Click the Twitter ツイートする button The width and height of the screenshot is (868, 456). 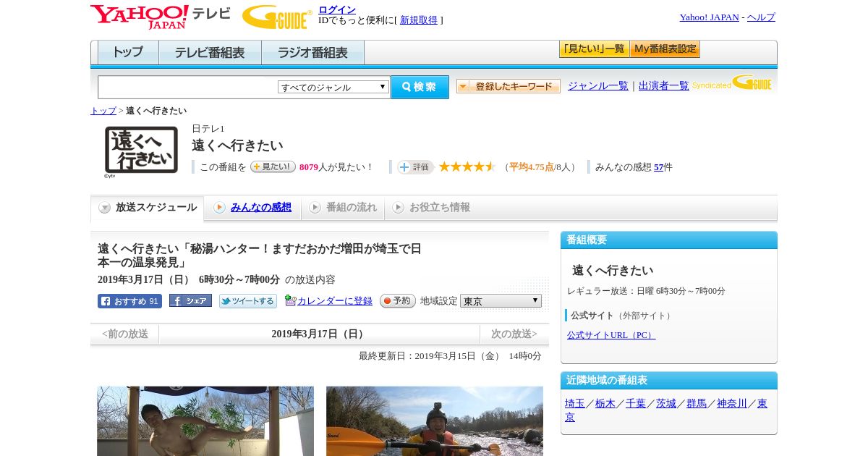[x=248, y=301]
